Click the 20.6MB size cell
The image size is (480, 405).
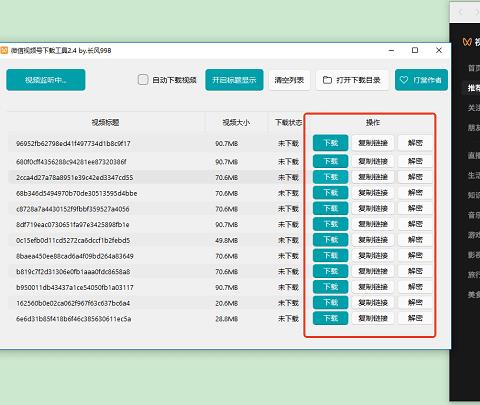(x=227, y=303)
